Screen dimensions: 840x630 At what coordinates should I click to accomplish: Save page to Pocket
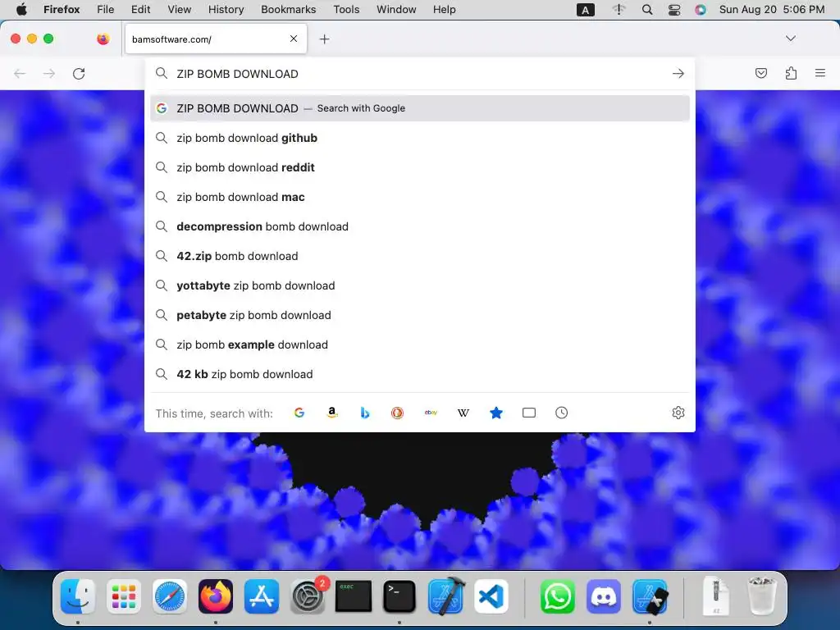click(761, 73)
